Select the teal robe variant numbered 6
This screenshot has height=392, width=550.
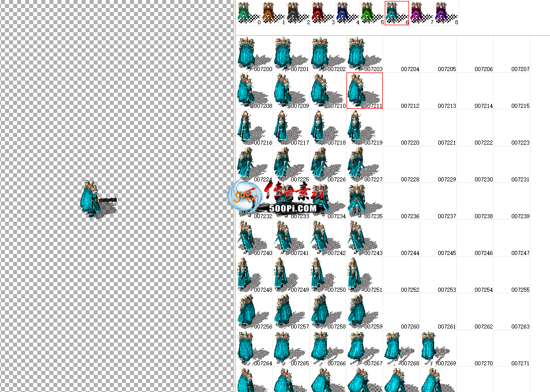click(397, 13)
